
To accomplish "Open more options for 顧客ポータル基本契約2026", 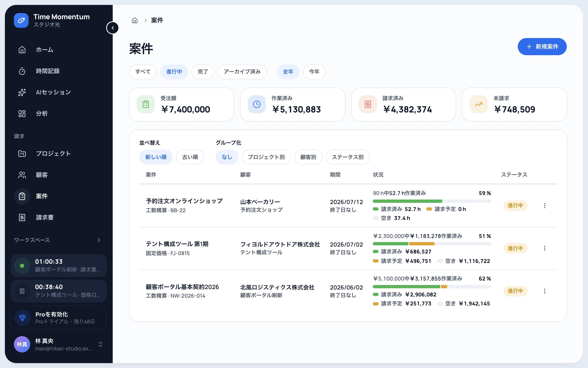I will pos(545,291).
